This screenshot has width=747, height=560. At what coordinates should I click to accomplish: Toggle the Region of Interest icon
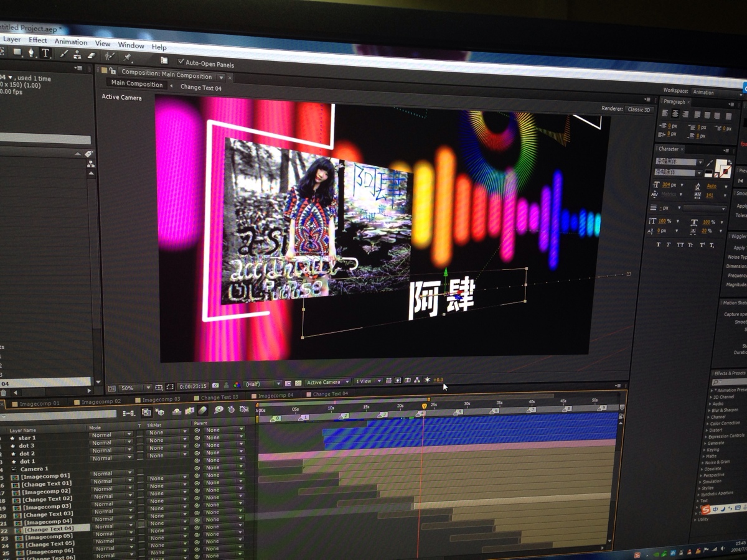(x=170, y=386)
